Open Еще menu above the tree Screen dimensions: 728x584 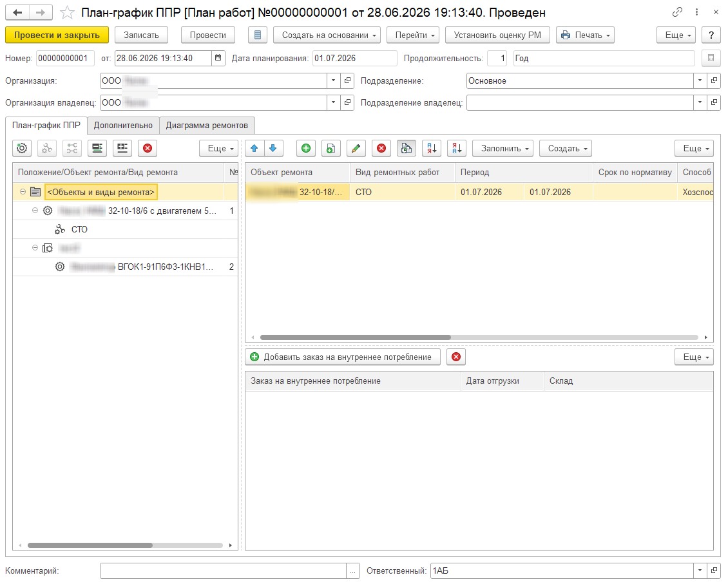click(218, 149)
